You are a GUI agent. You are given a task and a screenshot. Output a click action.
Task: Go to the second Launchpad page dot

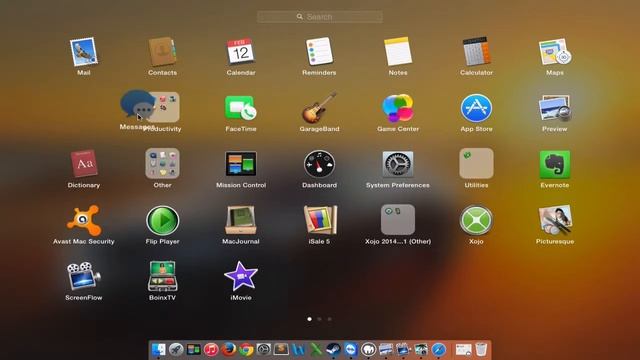(319, 319)
